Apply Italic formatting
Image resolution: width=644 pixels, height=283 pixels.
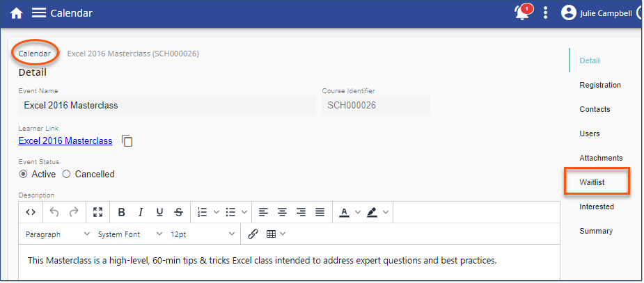click(x=141, y=212)
